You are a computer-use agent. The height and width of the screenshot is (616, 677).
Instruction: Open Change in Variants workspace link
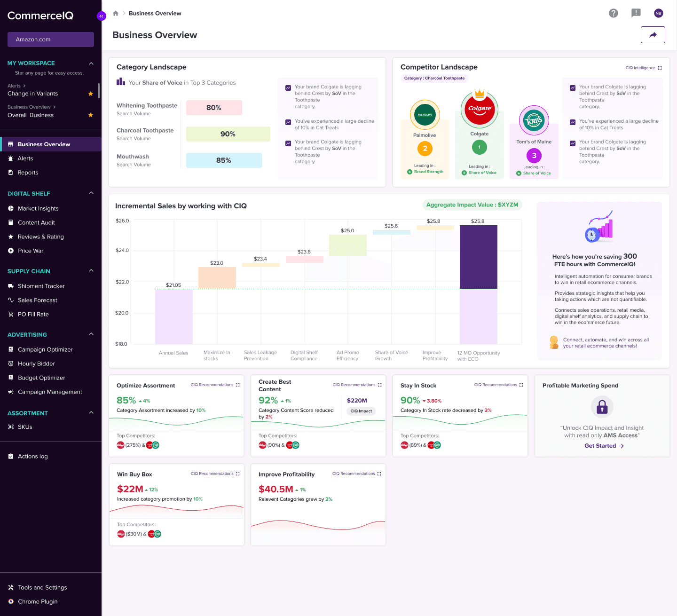coord(32,94)
